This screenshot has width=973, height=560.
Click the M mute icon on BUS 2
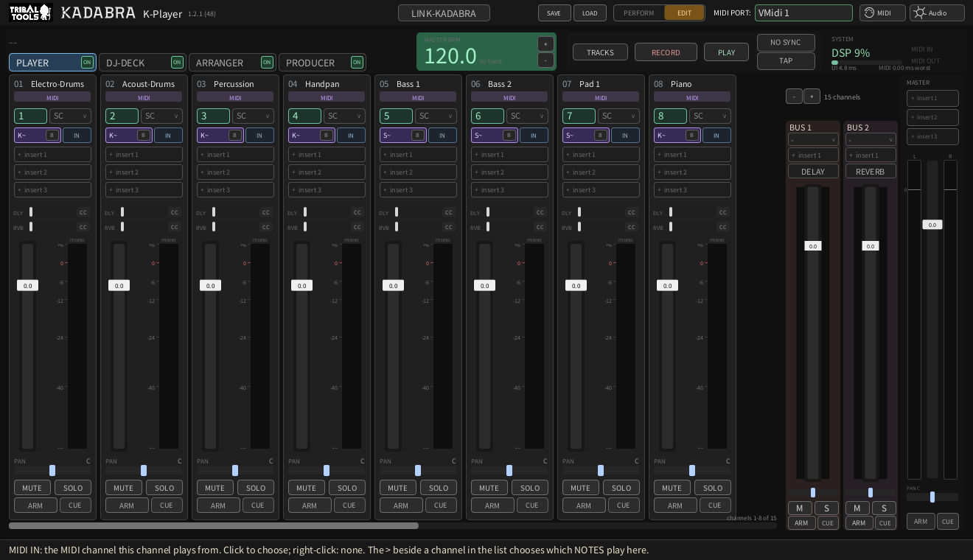857,508
